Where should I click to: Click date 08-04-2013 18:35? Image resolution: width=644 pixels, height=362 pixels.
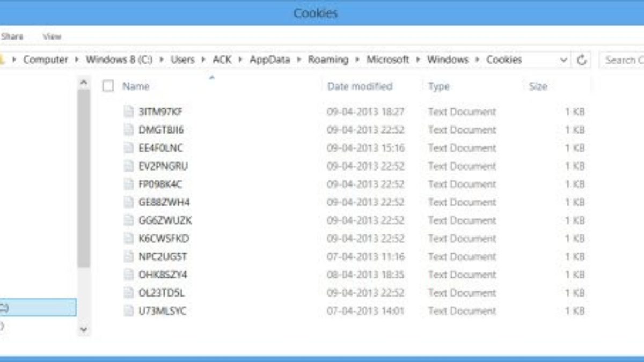click(x=365, y=275)
